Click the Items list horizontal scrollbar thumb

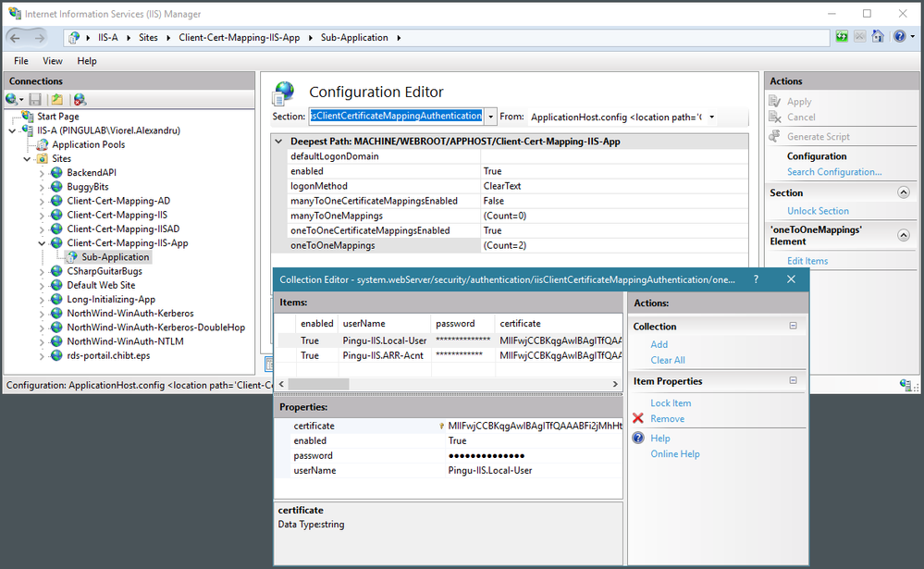pos(318,384)
